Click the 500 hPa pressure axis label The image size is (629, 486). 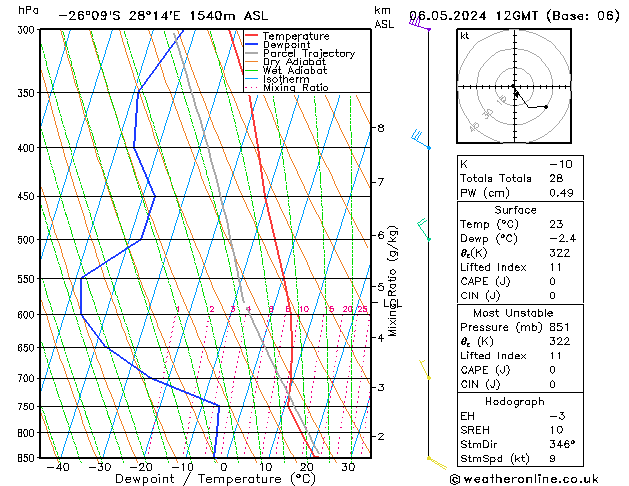[28, 239]
